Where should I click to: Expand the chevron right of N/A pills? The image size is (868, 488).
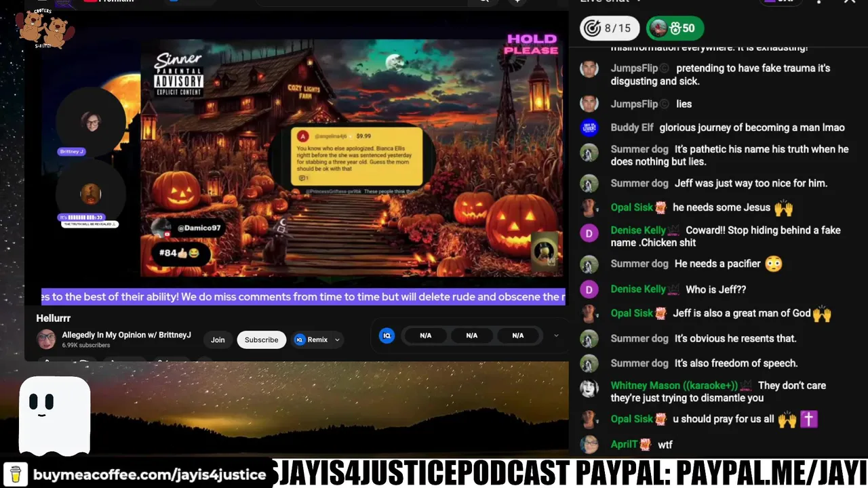click(x=556, y=335)
